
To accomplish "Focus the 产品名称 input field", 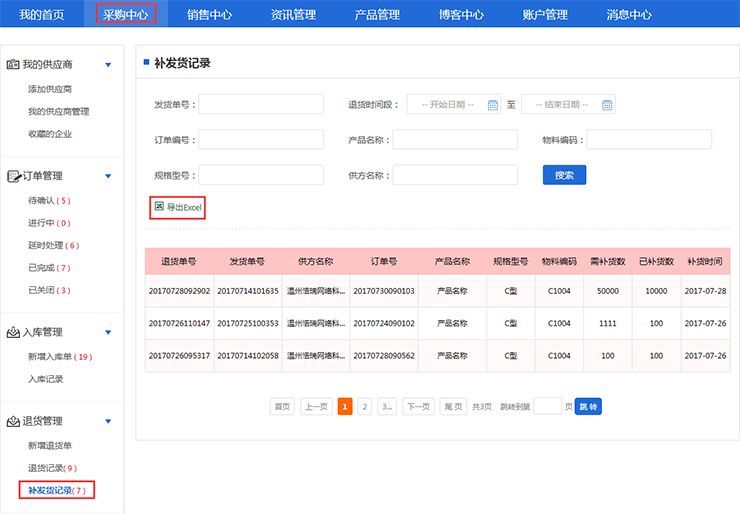I will [455, 140].
